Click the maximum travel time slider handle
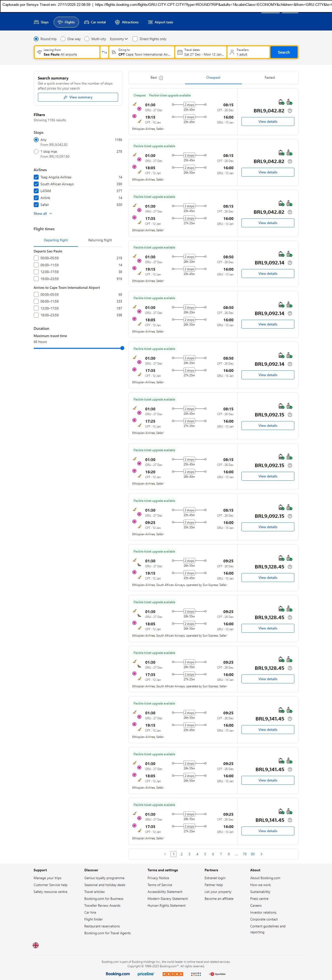The width and height of the screenshot is (332, 980). pos(122,348)
